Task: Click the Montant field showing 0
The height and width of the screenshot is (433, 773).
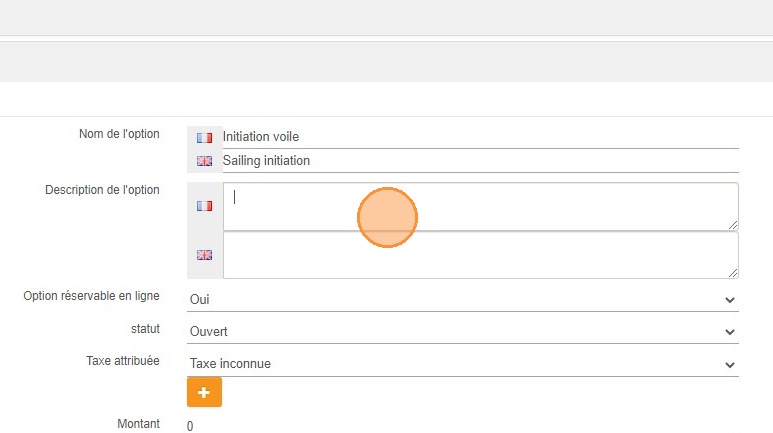Action: click(462, 426)
